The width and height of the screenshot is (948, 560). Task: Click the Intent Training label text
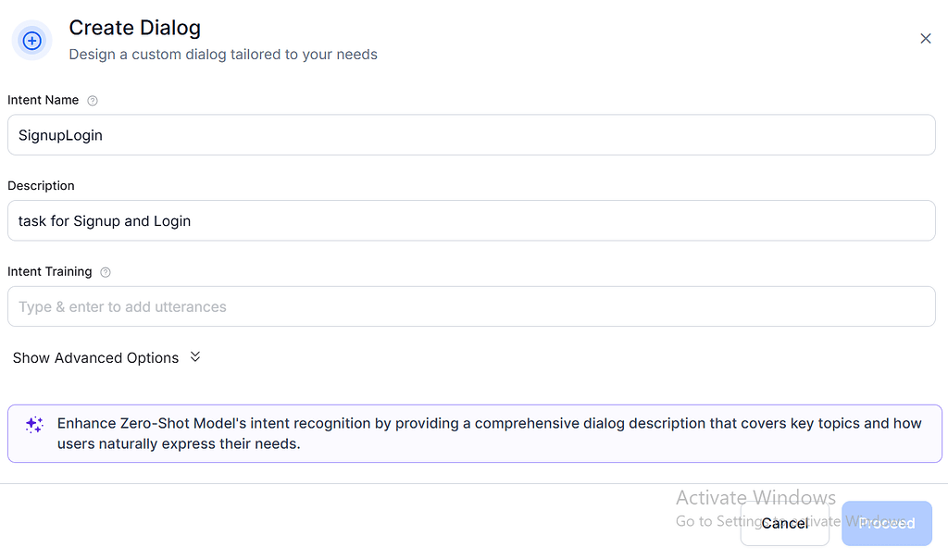click(49, 272)
